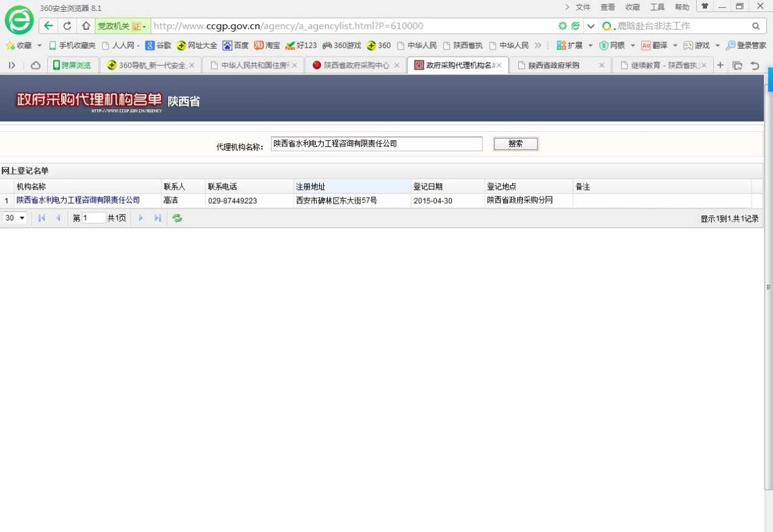Click the 搜索 button
This screenshot has width=773, height=532.
tap(516, 144)
